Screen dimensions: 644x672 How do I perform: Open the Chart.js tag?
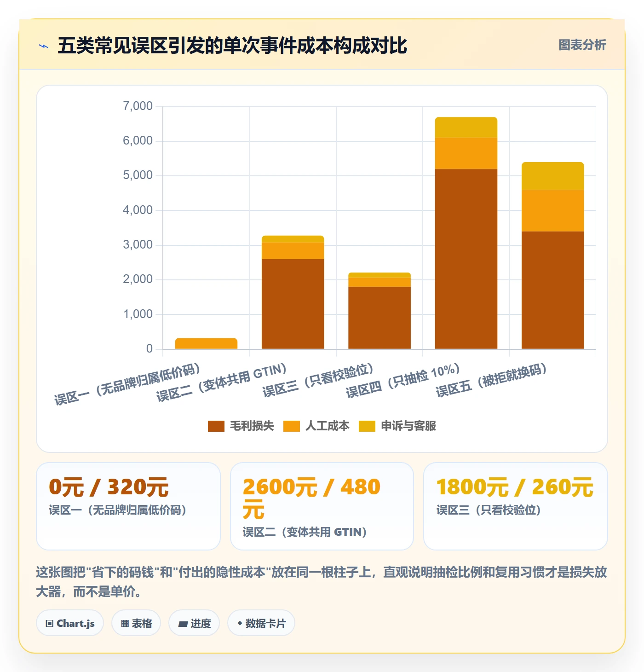70,623
